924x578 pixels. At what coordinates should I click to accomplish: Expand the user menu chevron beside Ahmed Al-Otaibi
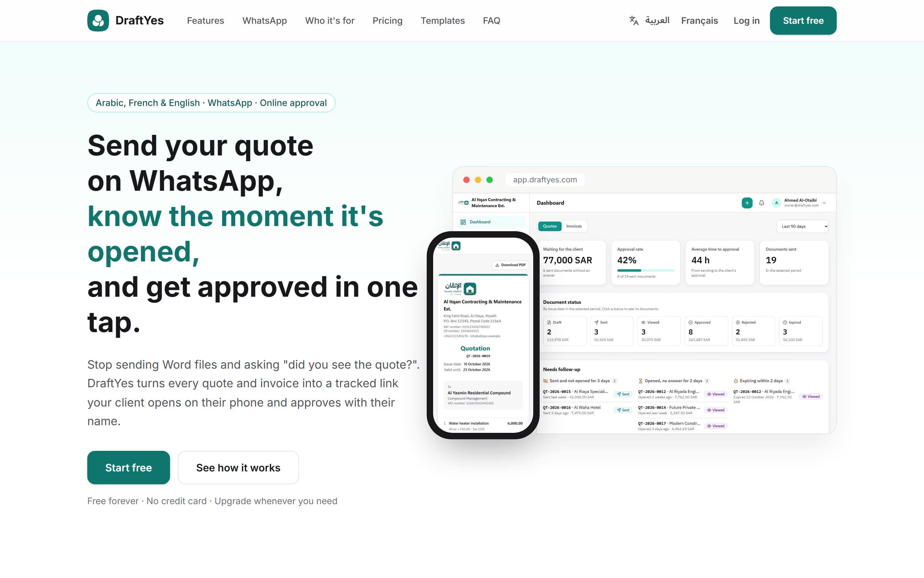point(824,203)
